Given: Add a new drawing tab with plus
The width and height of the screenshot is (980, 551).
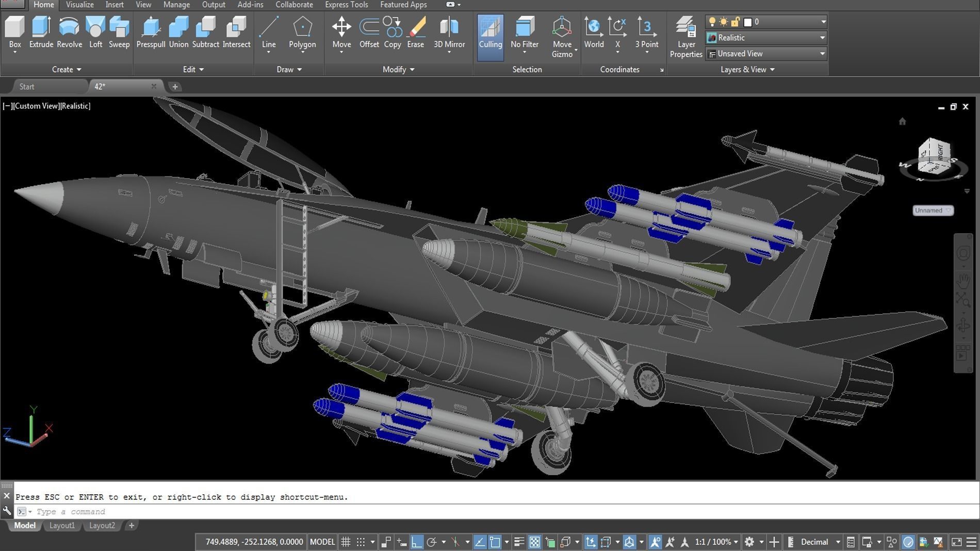Looking at the screenshot, I should coord(175,87).
